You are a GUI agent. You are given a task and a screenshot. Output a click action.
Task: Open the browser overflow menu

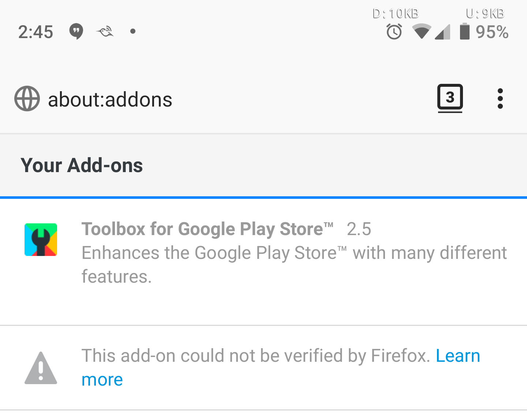[500, 98]
